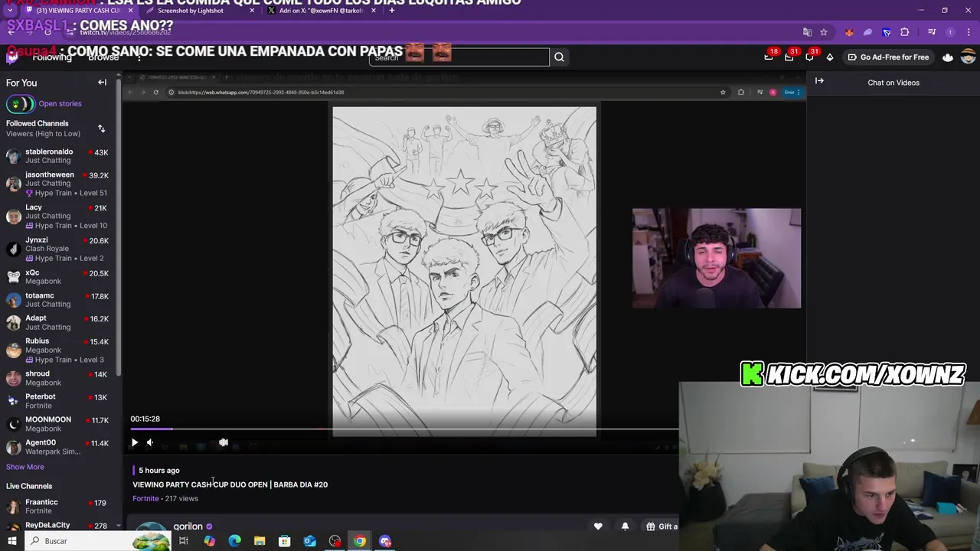Click the stories avatar ring icon
The width and height of the screenshot is (980, 551).
pos(20,104)
